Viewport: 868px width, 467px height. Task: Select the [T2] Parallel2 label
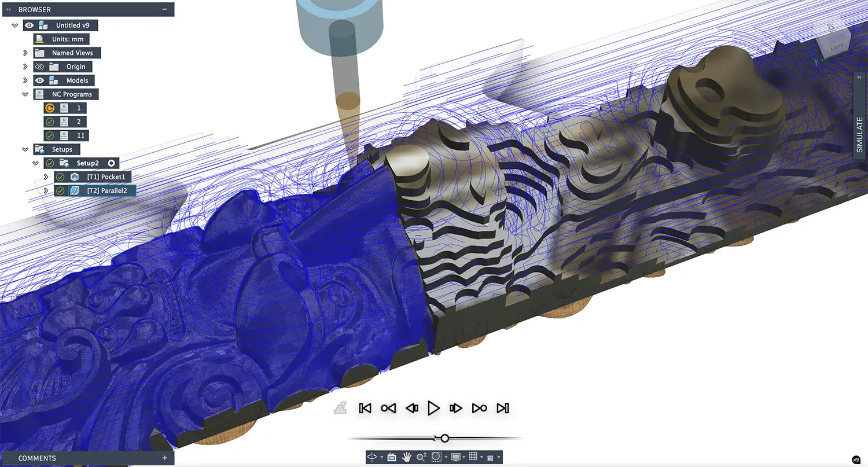[x=107, y=190]
